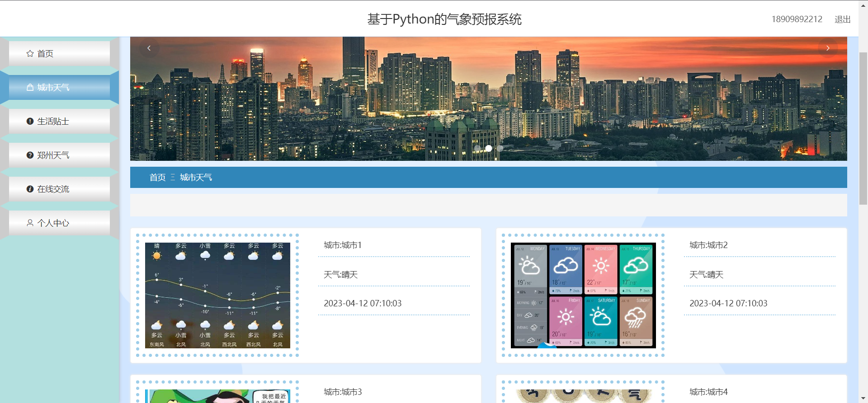Screen dimensions: 868x403
Task: Click 城市天气 in the breadcrumb bar
Action: tap(196, 177)
